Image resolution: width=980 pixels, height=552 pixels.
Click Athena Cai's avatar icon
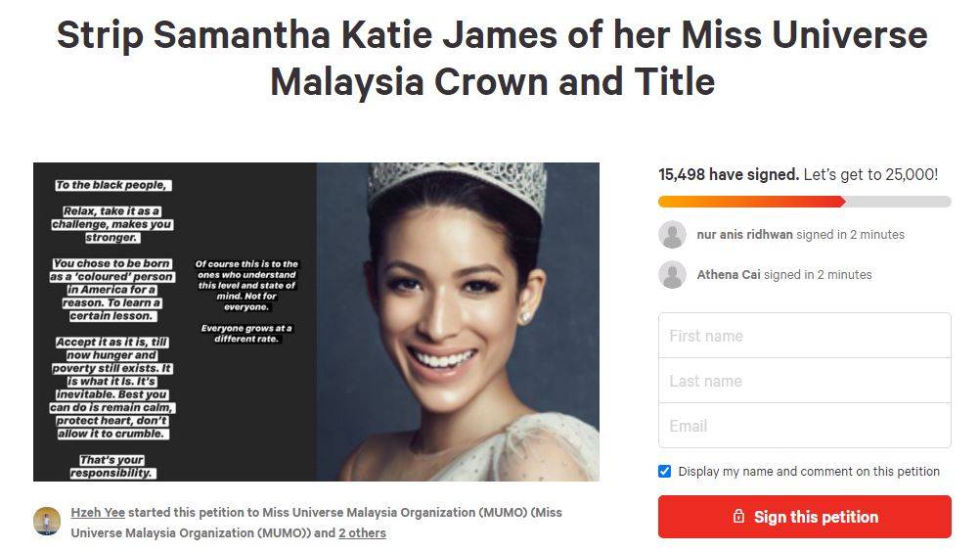coord(673,275)
